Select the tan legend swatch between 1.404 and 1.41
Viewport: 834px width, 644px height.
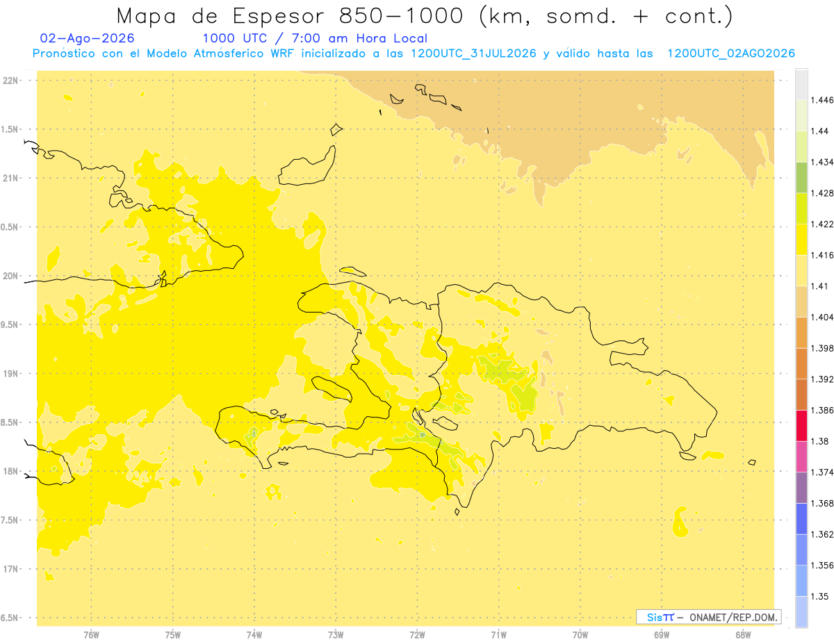(x=801, y=302)
